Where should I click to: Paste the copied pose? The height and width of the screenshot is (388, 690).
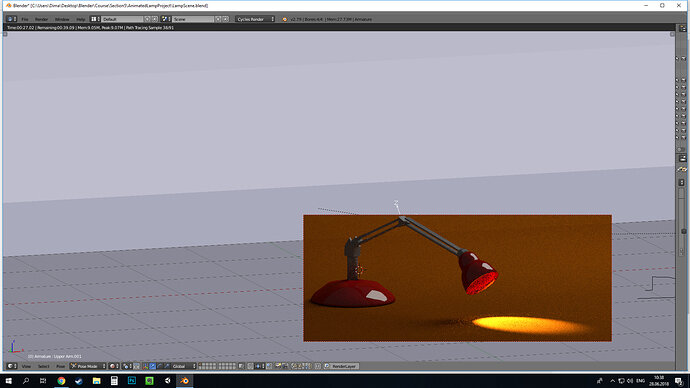[300, 366]
